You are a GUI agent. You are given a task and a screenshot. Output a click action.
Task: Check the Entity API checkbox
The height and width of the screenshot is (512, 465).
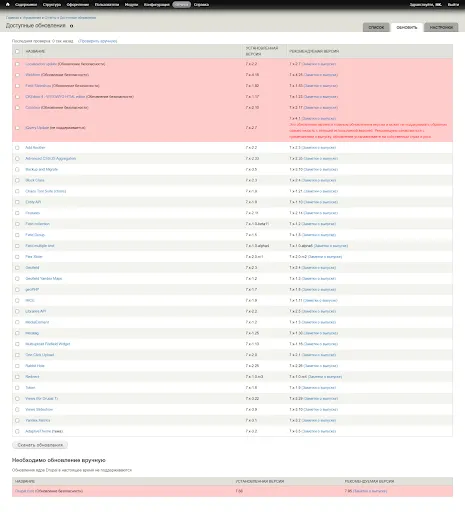[x=17, y=202]
